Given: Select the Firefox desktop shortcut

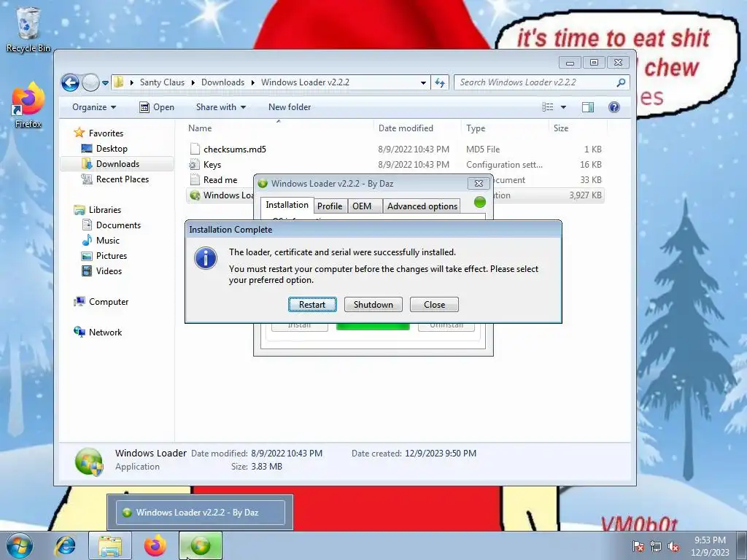Looking at the screenshot, I should point(28,106).
